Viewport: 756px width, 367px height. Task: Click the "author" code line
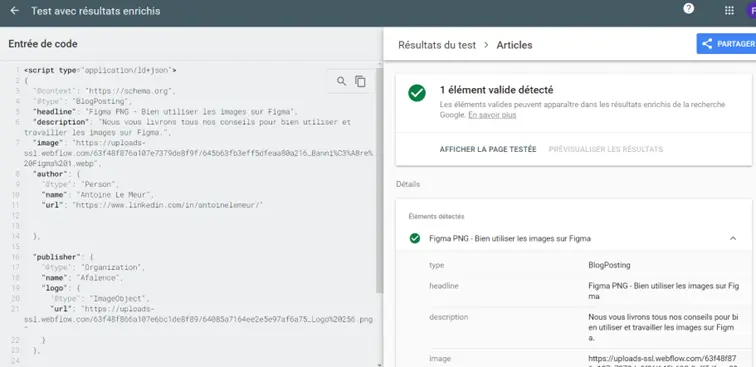pyautogui.click(x=56, y=174)
